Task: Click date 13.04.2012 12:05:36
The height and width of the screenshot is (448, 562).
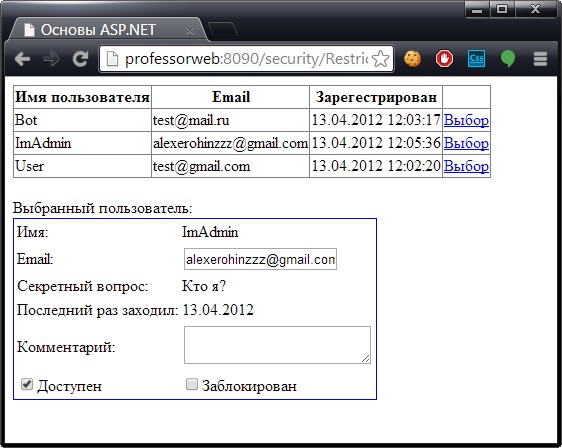Action: coord(376,143)
